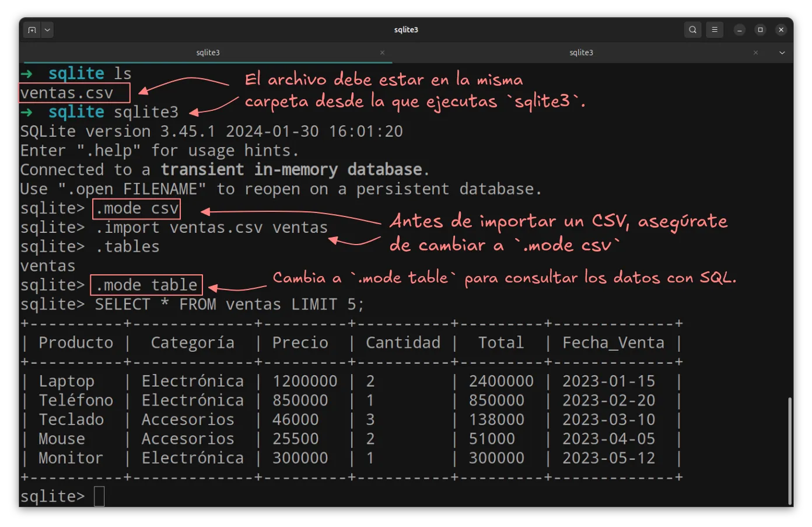Open the hamburger main menu
This screenshot has width=812, height=527.
point(715,30)
